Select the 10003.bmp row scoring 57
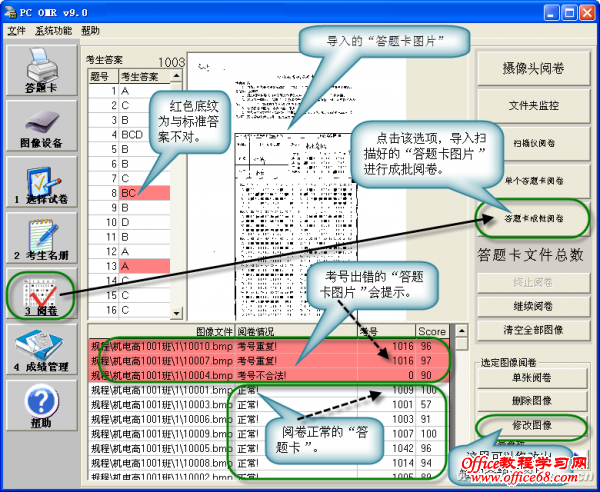 click(269, 404)
